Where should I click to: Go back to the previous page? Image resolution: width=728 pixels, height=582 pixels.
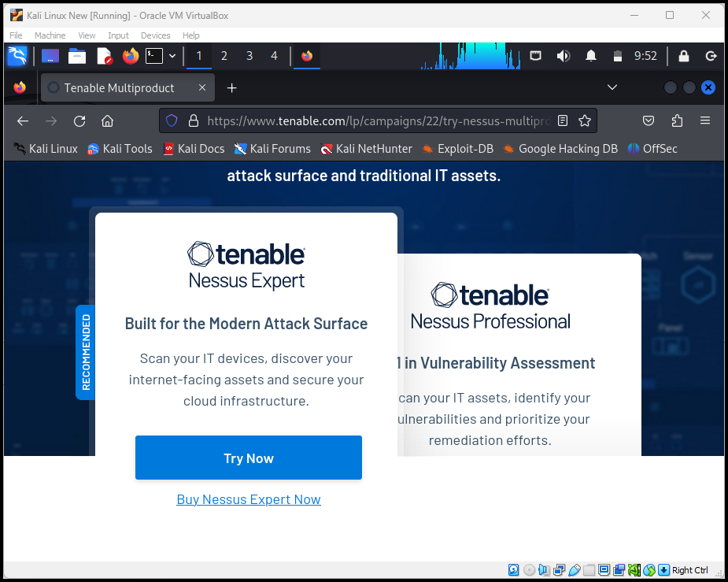(x=23, y=121)
